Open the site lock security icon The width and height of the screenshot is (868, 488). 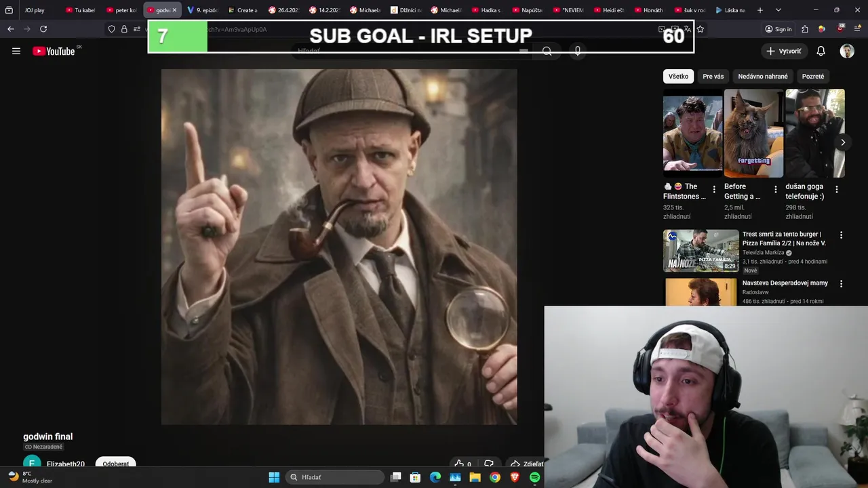point(124,29)
